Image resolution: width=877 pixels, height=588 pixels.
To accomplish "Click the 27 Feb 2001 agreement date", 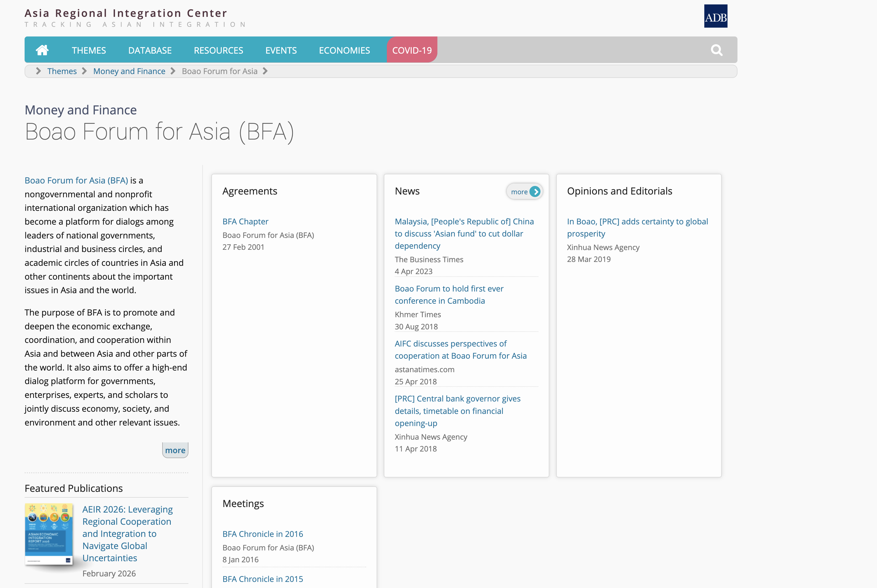I will [x=243, y=247].
